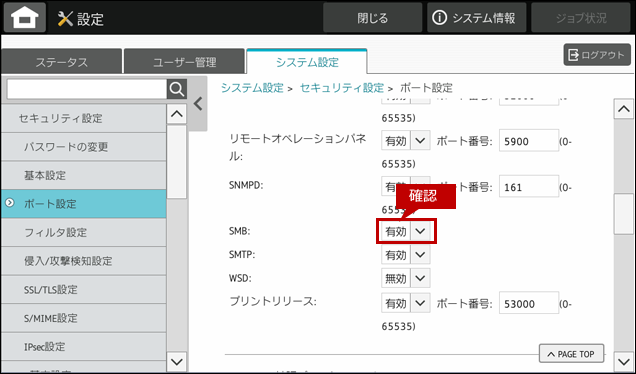The width and height of the screenshot is (636, 374).
Task: Jump to PAGE TOP
Action: tap(572, 354)
